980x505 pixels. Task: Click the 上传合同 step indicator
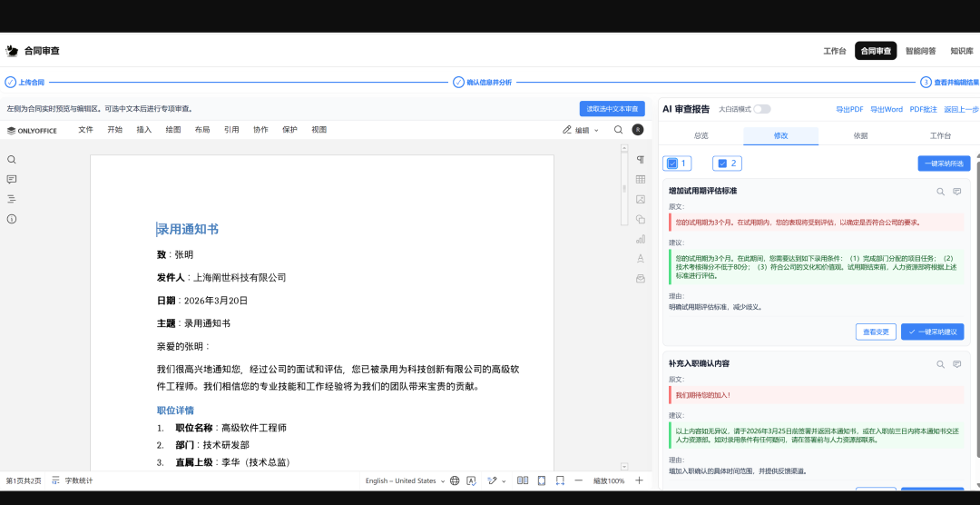25,82
